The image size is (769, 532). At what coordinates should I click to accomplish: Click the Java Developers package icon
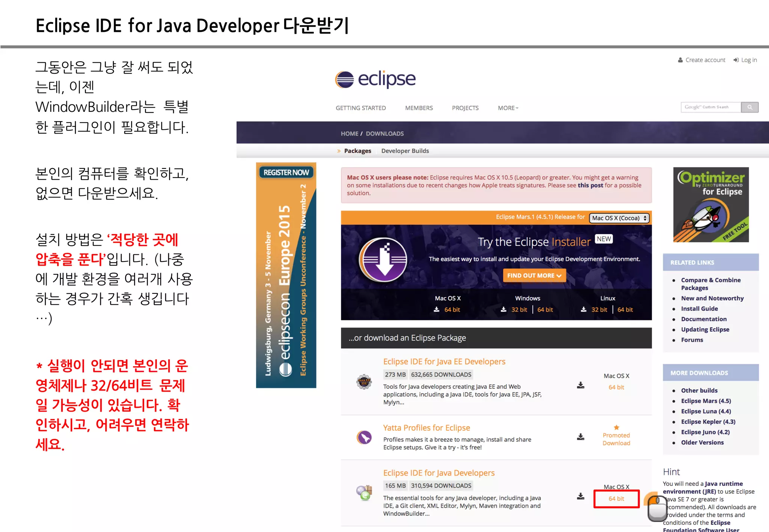click(364, 493)
